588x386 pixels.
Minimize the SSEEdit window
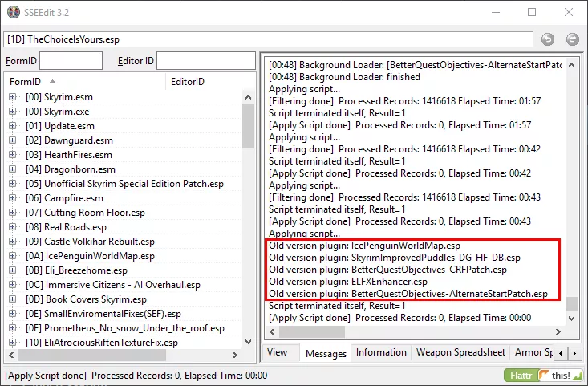[x=496, y=12]
